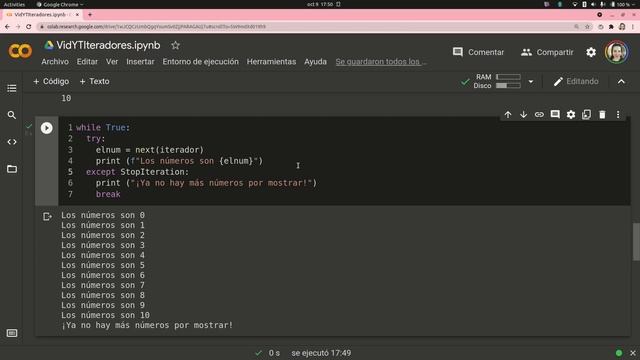640x360 pixels.
Task: Click the 'except StopIteration:' code line
Action: pyautogui.click(x=138, y=172)
